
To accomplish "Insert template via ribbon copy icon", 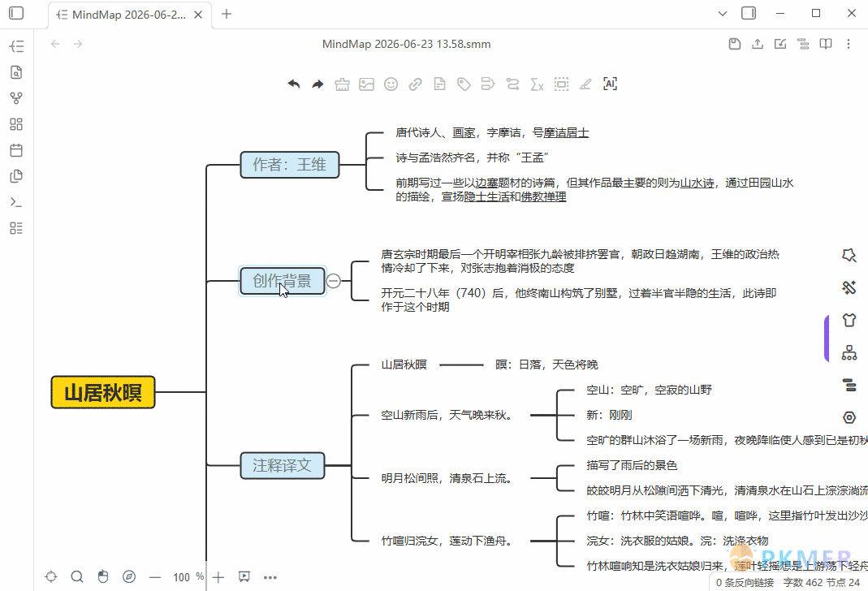I will (x=16, y=176).
